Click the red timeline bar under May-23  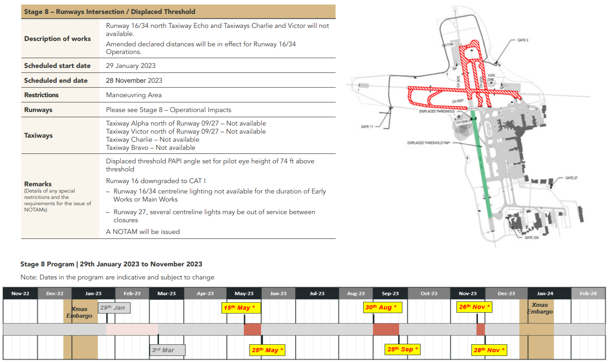coord(252,329)
